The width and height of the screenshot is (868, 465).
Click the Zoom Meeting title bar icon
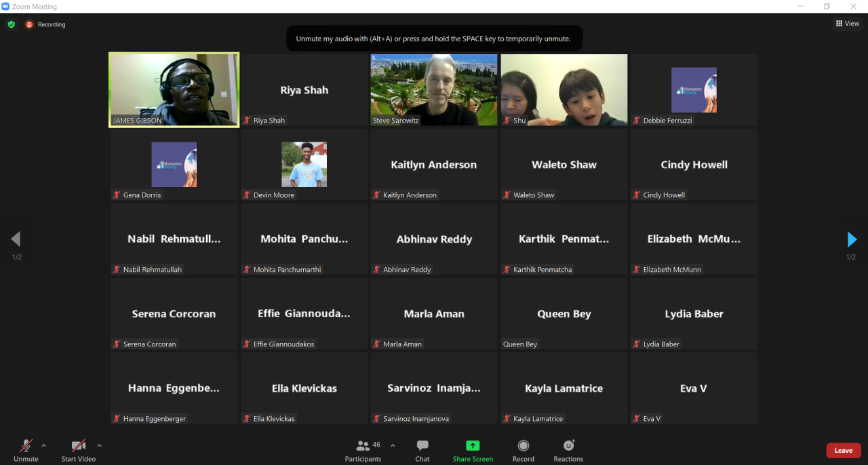5,6
